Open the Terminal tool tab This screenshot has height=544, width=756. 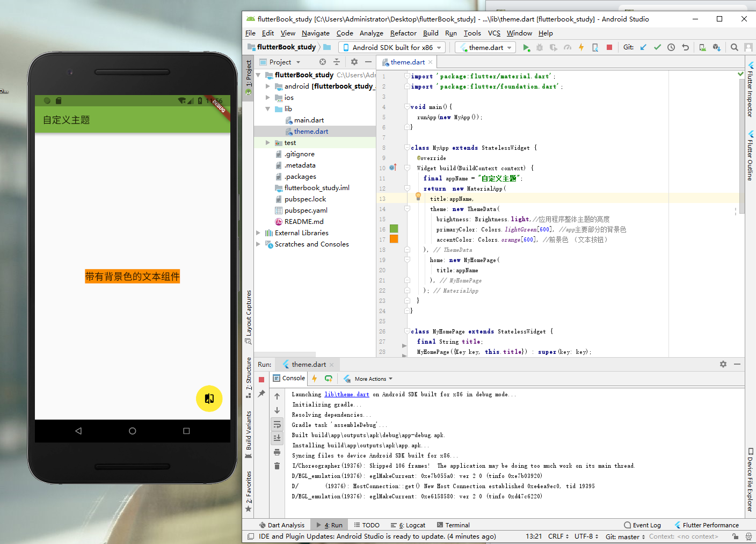[x=453, y=525]
